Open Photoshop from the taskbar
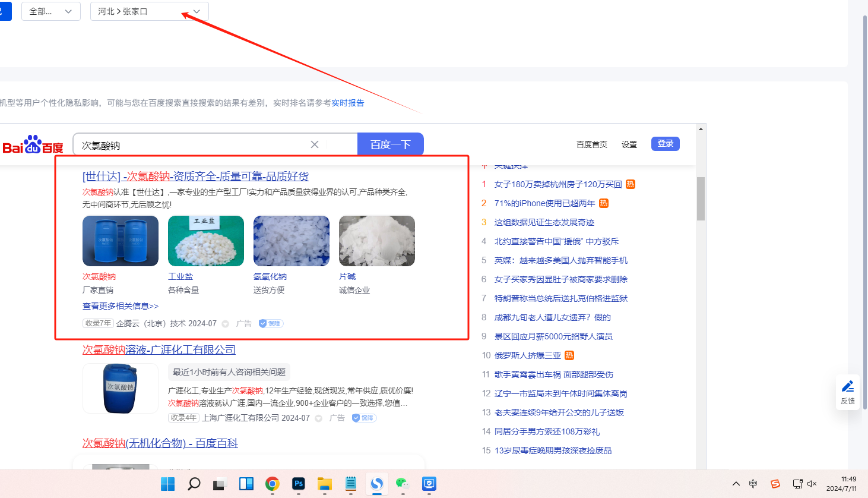 [x=299, y=484]
